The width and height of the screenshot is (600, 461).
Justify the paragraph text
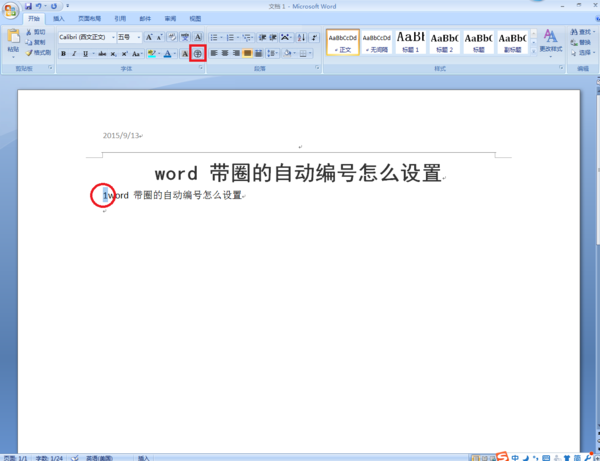pyautogui.click(x=247, y=54)
